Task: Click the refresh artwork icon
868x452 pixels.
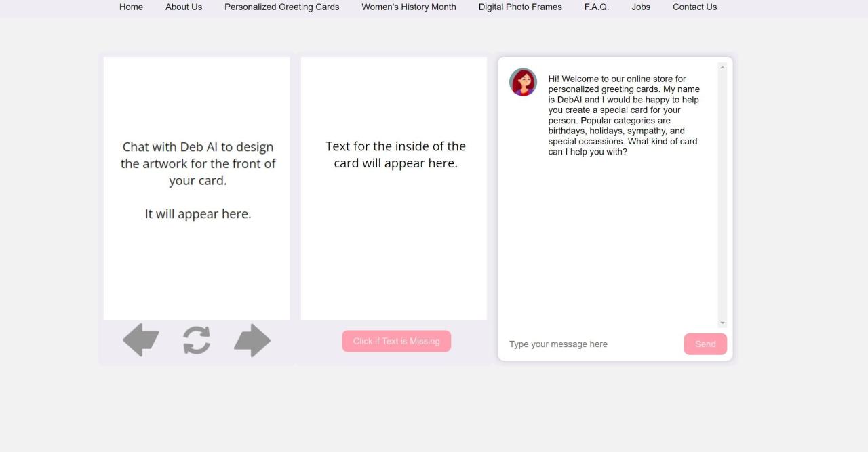Action: click(197, 340)
